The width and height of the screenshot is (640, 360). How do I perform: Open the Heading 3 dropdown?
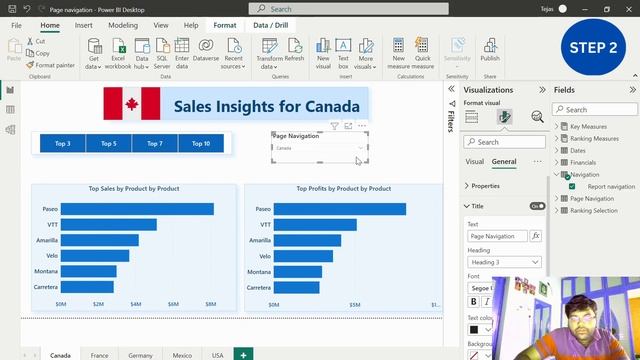[x=504, y=262]
